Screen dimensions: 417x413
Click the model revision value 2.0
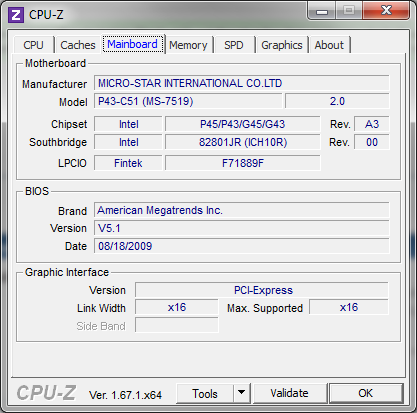(x=337, y=101)
